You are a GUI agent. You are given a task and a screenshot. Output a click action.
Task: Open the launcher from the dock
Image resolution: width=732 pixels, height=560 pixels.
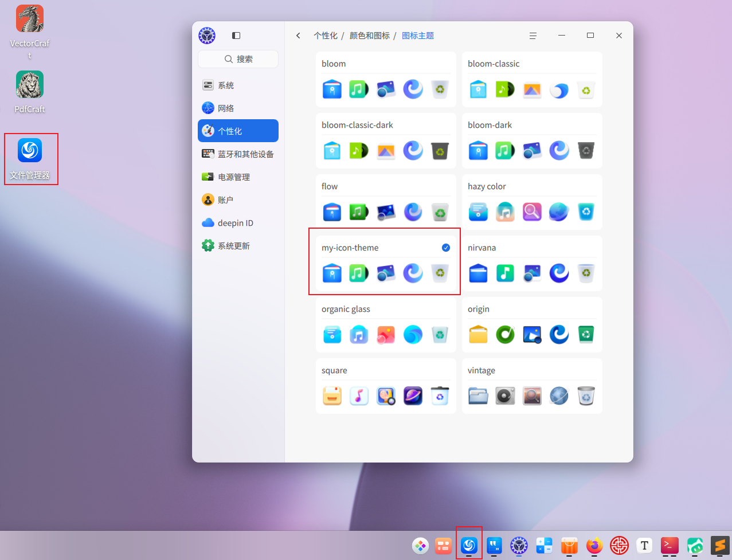point(421,546)
